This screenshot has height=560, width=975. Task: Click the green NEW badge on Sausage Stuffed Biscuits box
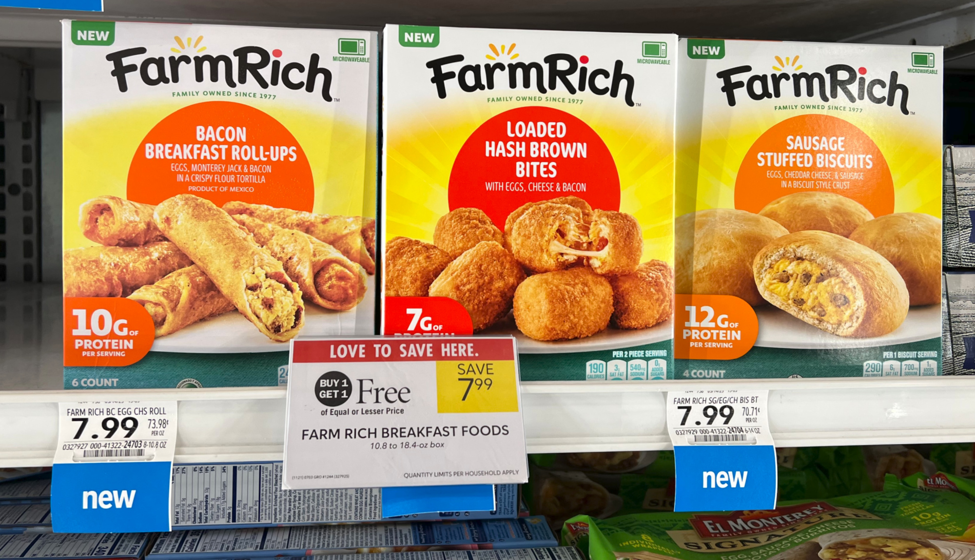click(x=706, y=50)
